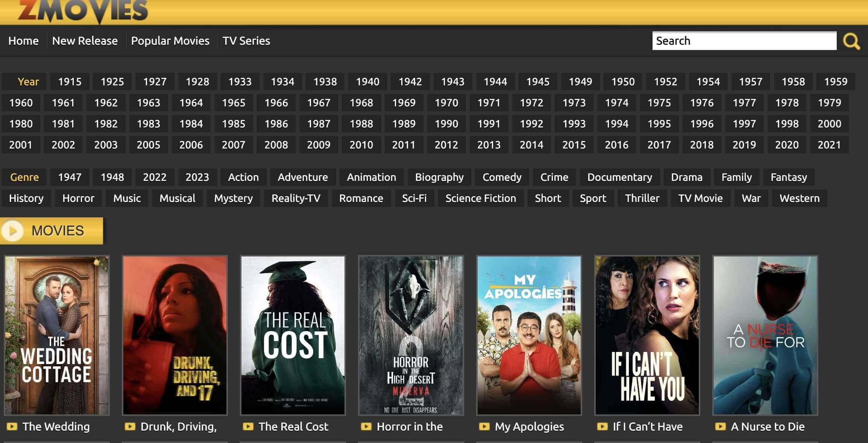Click inside the Search text field

click(x=744, y=41)
